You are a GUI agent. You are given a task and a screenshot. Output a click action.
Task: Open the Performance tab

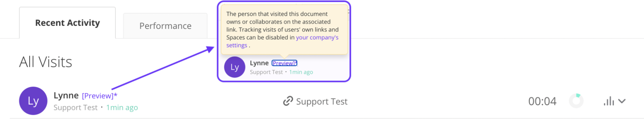click(x=165, y=26)
